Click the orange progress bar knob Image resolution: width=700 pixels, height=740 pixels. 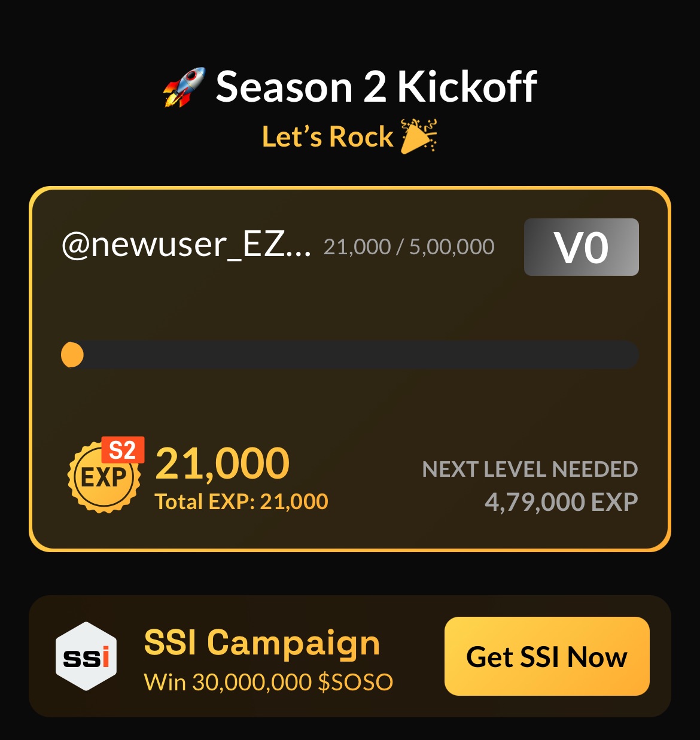coord(72,355)
